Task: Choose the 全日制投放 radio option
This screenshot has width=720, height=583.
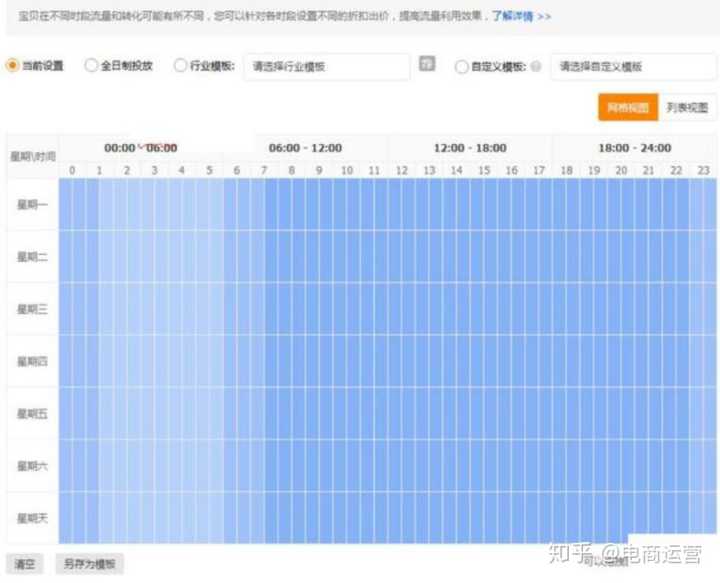Action: [x=91, y=66]
